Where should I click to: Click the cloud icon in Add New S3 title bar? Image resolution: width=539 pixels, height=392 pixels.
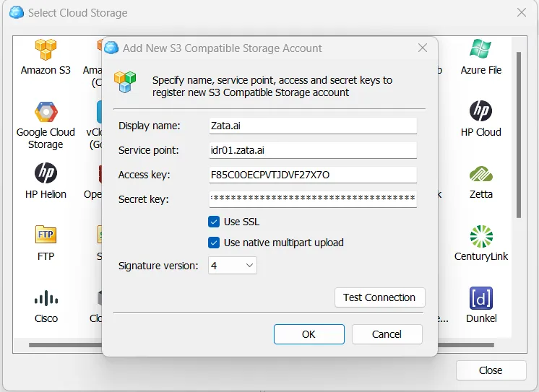111,48
